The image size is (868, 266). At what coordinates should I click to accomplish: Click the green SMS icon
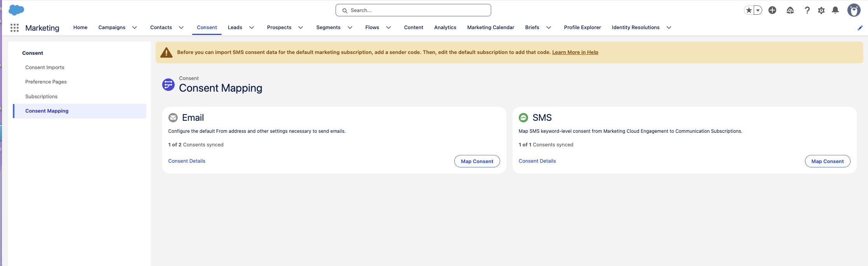pos(523,118)
